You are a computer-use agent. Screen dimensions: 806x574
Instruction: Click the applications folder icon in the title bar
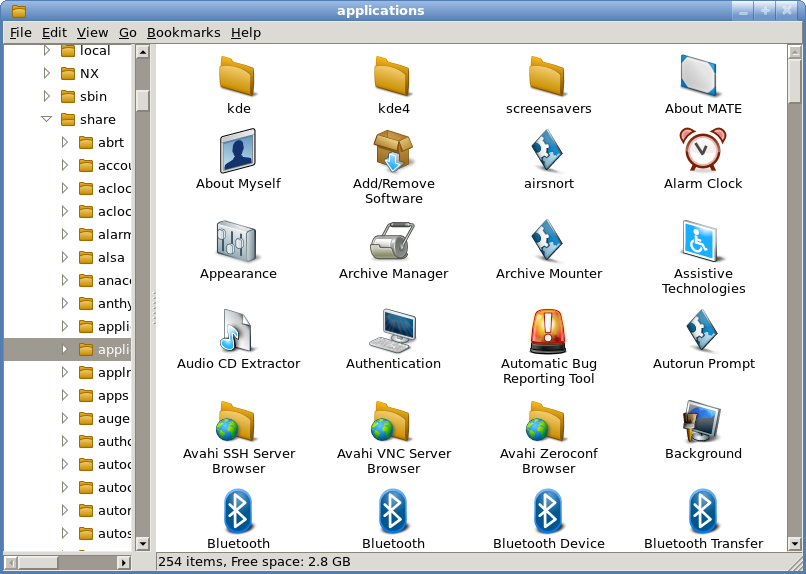(18, 10)
